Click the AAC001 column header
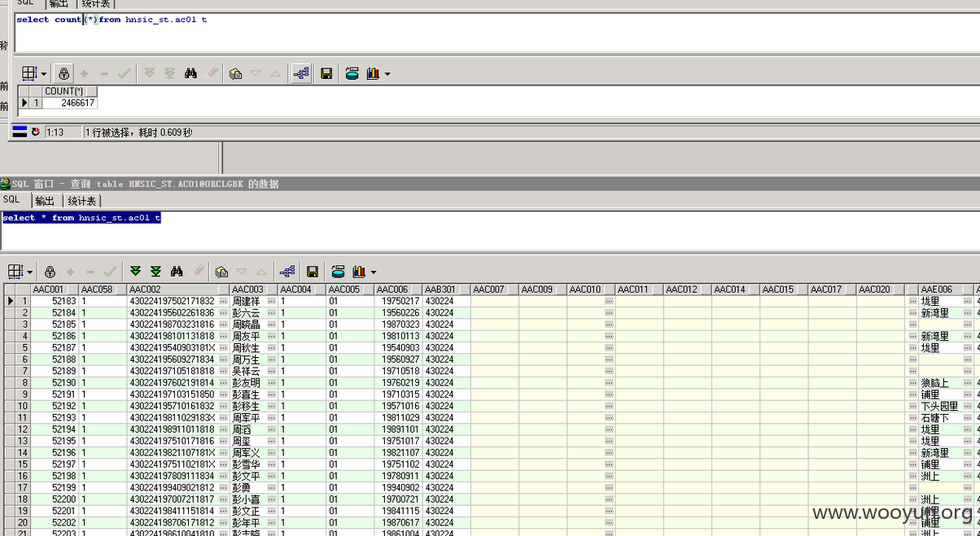This screenshot has height=536, width=980. tap(55, 290)
